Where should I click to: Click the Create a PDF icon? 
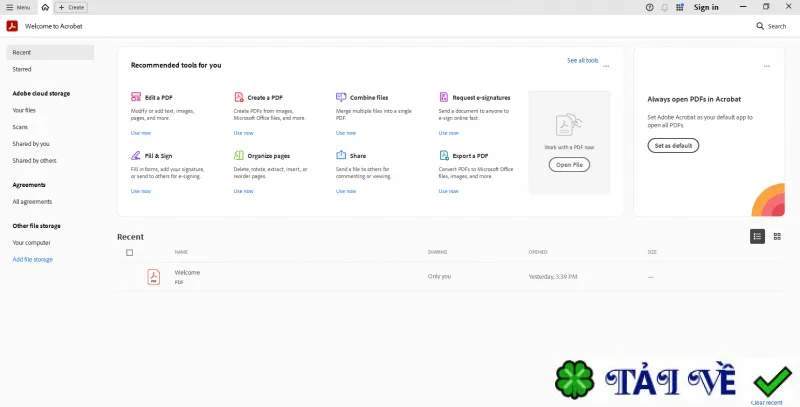pos(239,97)
